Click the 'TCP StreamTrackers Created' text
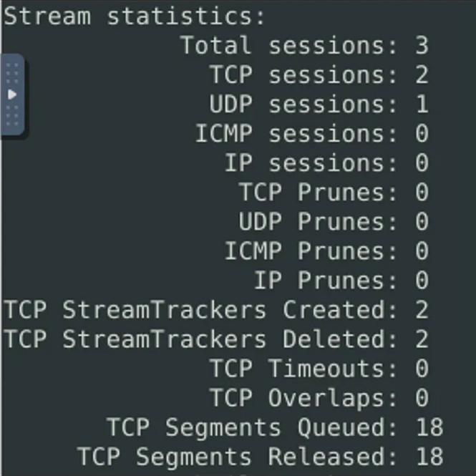Image resolution: width=476 pixels, height=476 pixels. pyautogui.click(x=200, y=310)
